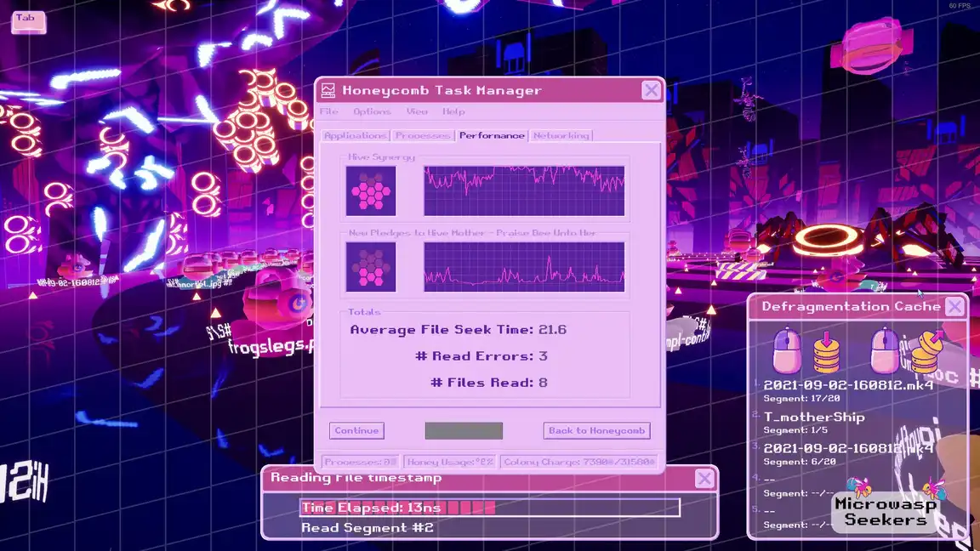Click Back to Honeycomb button
980x551 pixels.
coord(596,430)
